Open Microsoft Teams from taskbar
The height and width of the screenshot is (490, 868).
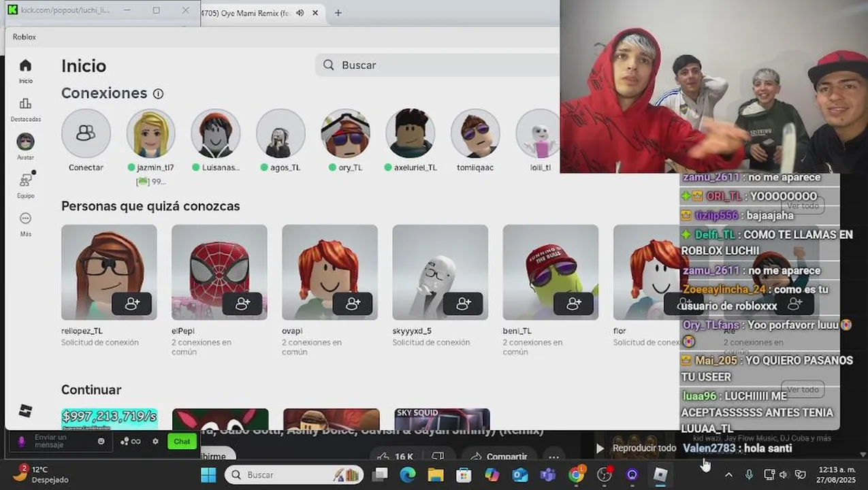tap(548, 474)
